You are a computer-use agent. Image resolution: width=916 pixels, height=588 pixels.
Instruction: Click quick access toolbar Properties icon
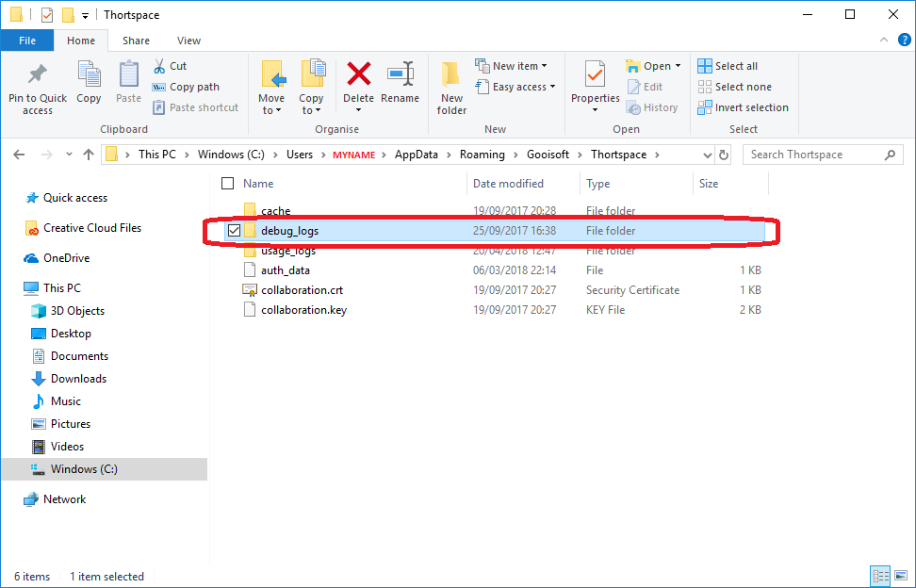[47, 15]
